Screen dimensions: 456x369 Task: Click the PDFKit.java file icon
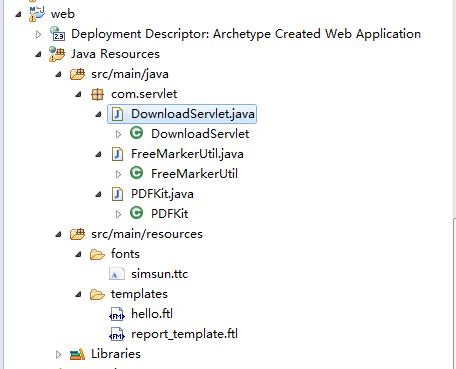(117, 194)
